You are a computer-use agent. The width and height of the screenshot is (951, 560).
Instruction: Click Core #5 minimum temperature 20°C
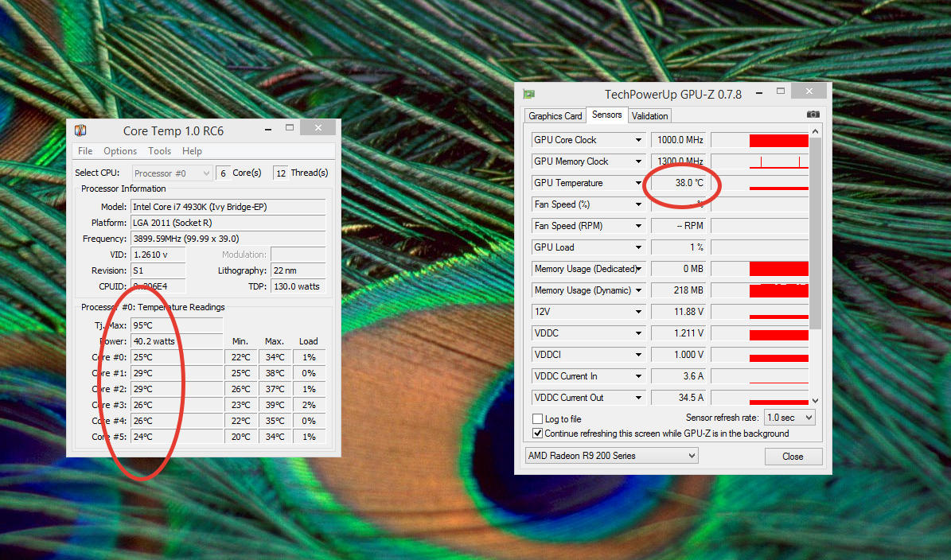click(241, 437)
